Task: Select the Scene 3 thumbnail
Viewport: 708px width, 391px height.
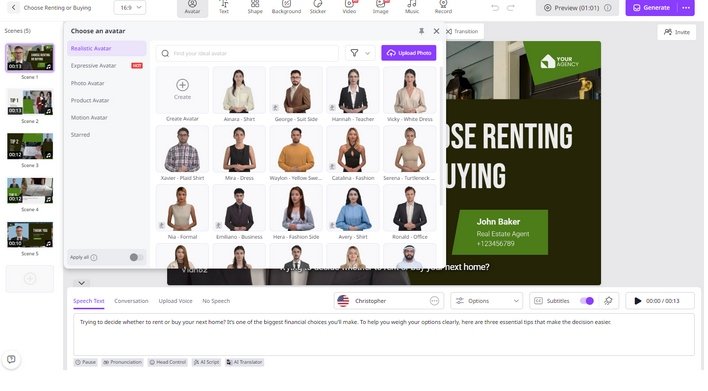Action: point(30,146)
